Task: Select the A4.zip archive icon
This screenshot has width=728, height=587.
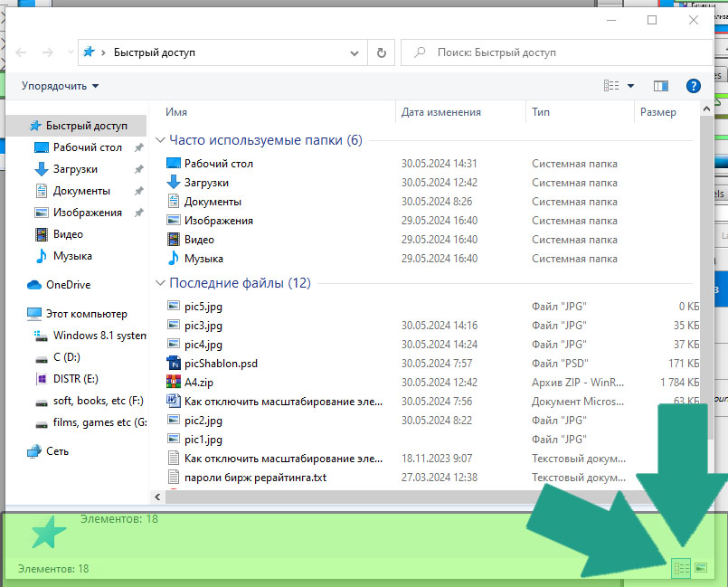Action: [x=175, y=383]
